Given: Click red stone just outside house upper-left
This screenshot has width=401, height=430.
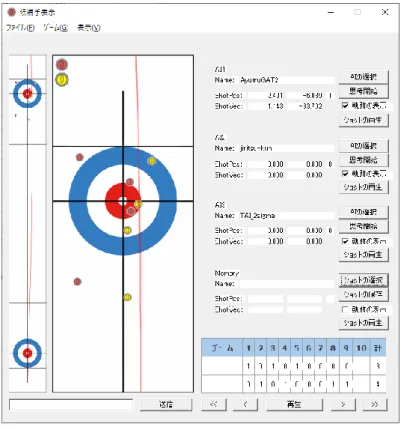Looking at the screenshot, I should pyautogui.click(x=80, y=157).
